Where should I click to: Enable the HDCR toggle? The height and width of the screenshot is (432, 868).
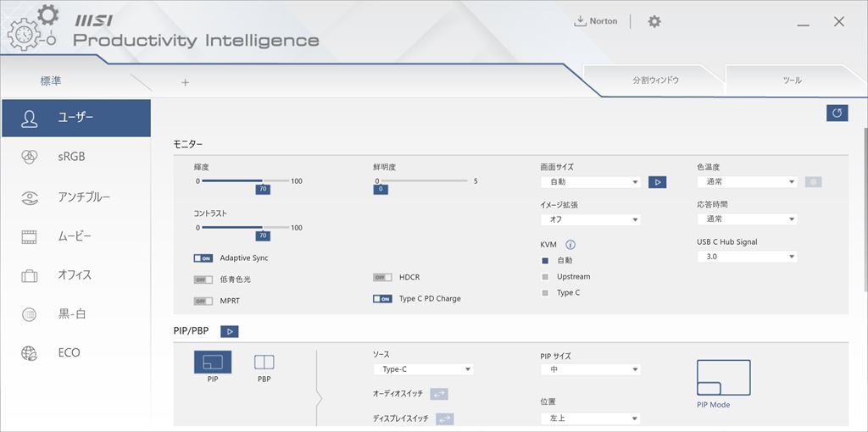click(382, 277)
